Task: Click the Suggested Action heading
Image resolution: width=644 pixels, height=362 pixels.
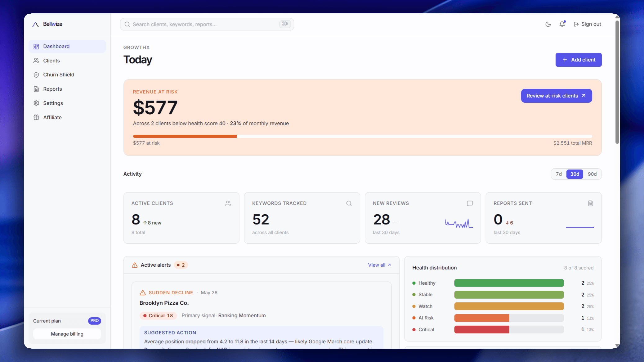Action: [170, 333]
